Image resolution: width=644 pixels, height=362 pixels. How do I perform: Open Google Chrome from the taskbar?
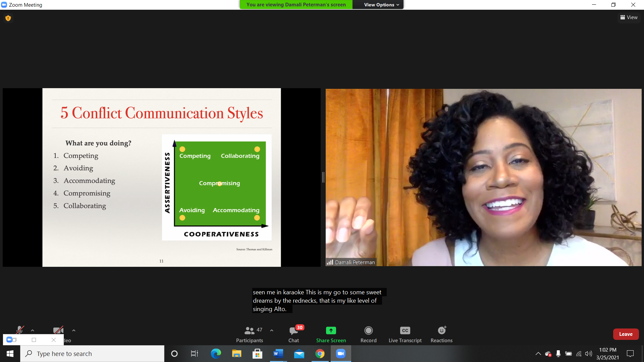click(320, 354)
